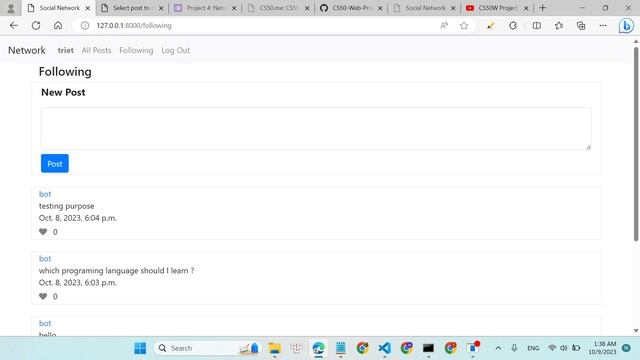
Task: Toggle the split screen icon
Action: click(x=537, y=25)
